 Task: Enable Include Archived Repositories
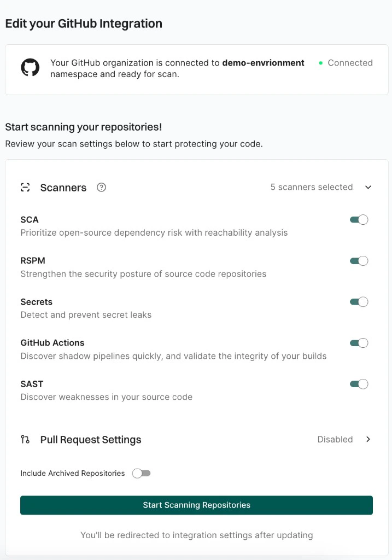142,472
